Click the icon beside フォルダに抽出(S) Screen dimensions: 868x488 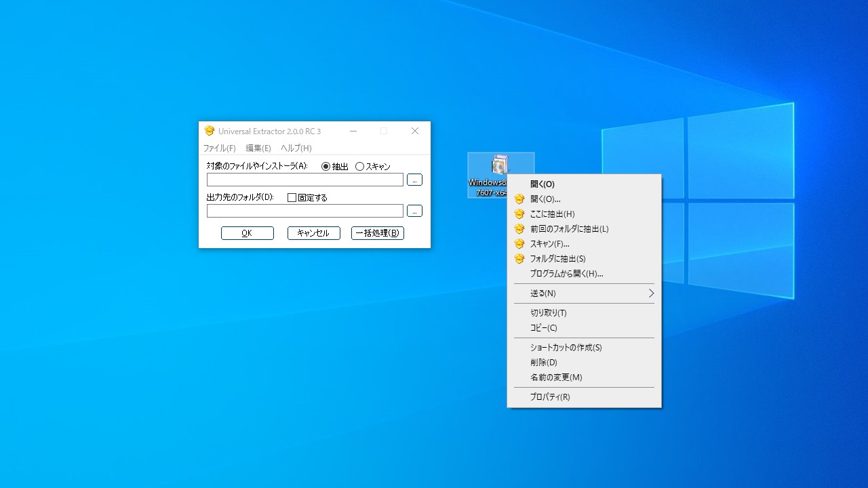[519, 259]
